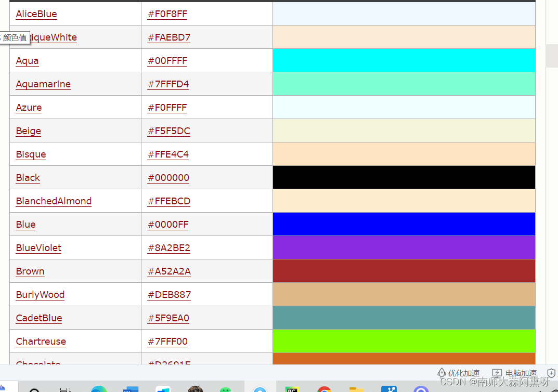Follow the Aquamarine name link
This screenshot has width=558, height=392.
point(43,84)
